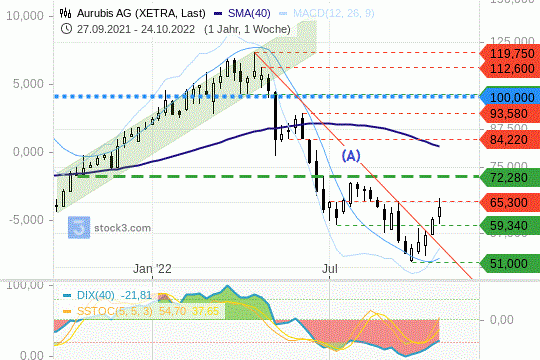The width and height of the screenshot is (540, 360).
Task: Click the candlestick icon beside Aurubis AG
Action: [65, 13]
